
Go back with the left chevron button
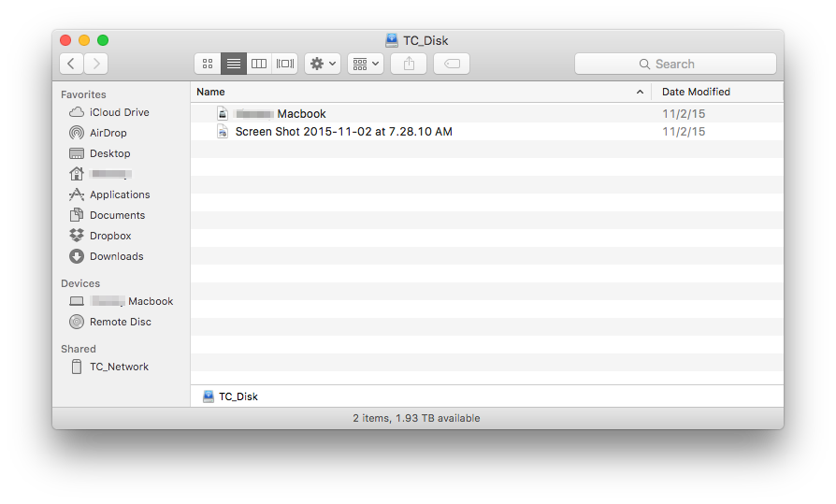coord(71,64)
